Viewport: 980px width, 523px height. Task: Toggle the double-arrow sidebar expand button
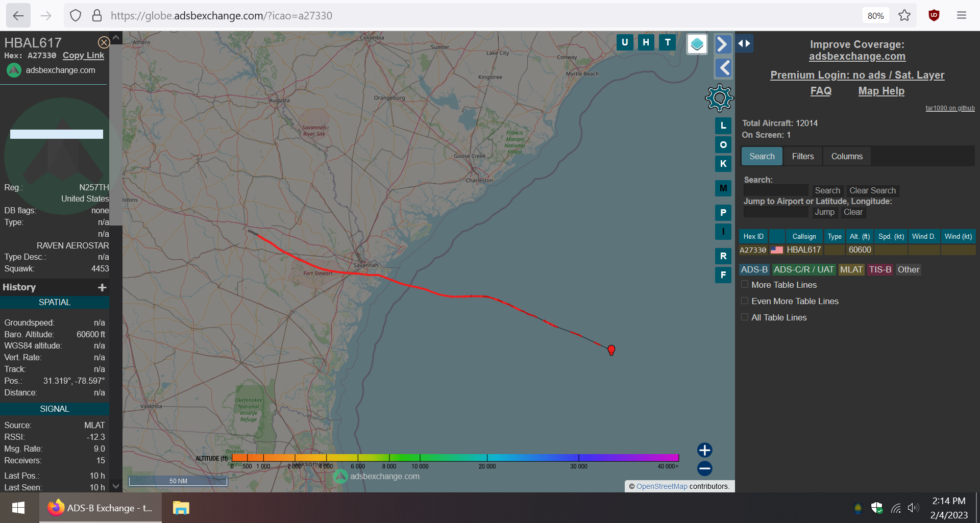coord(744,43)
